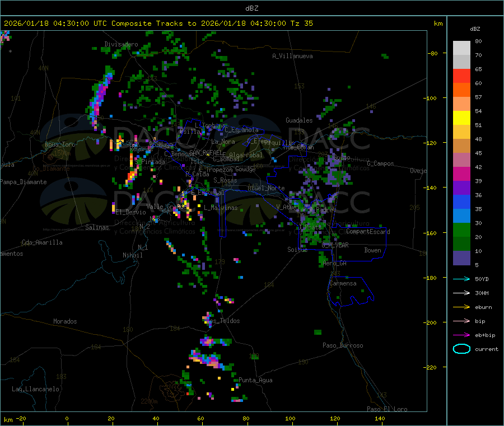Click the -200 tick on the vertical axis
This screenshot has height=426, width=504.
(431, 322)
